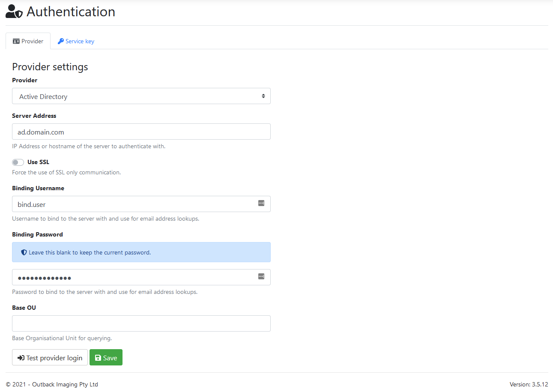
Task: Click the autofill icon in Binding Username field
Action: 261,203
